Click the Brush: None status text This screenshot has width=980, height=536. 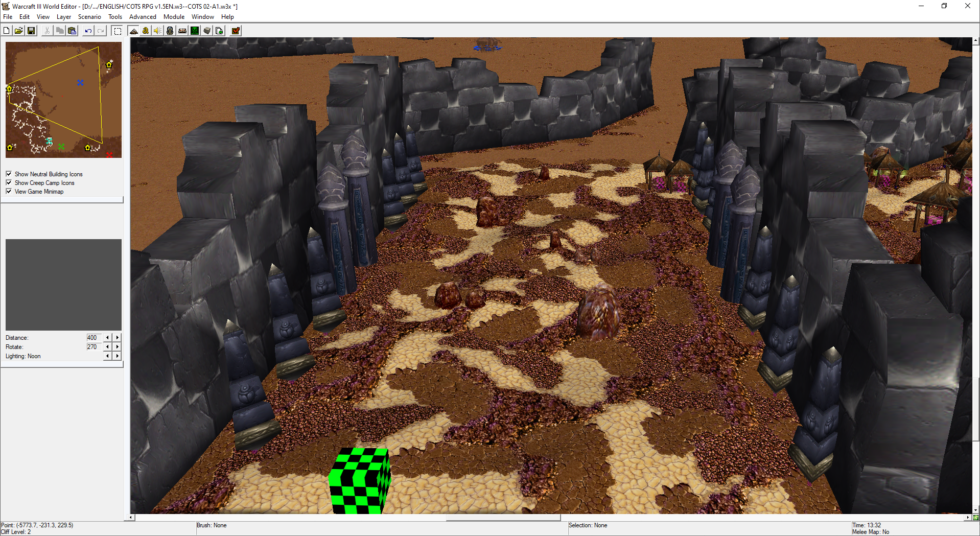(212, 525)
